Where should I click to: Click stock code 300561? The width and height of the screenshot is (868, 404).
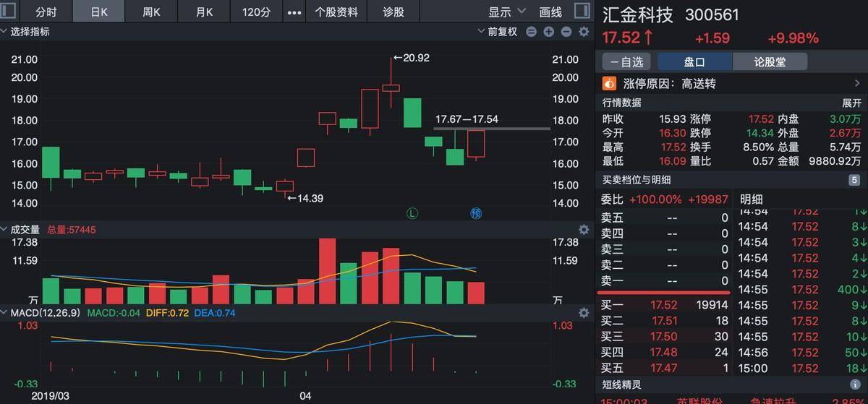pyautogui.click(x=712, y=15)
